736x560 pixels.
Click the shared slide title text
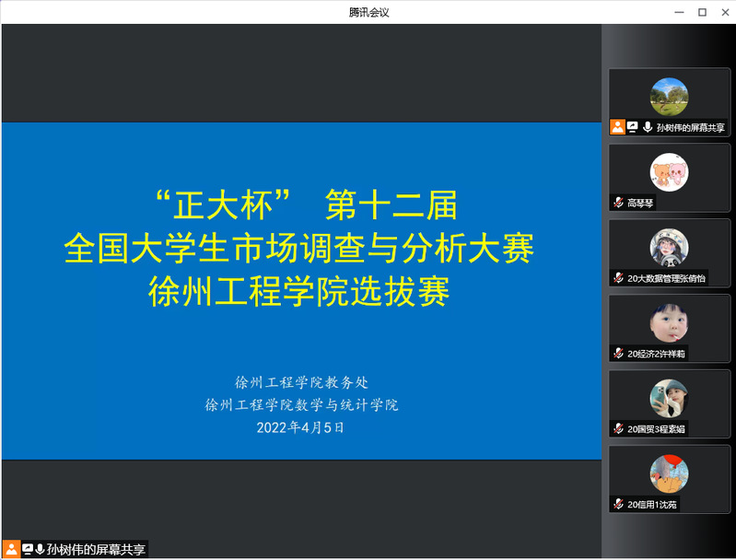(299, 248)
